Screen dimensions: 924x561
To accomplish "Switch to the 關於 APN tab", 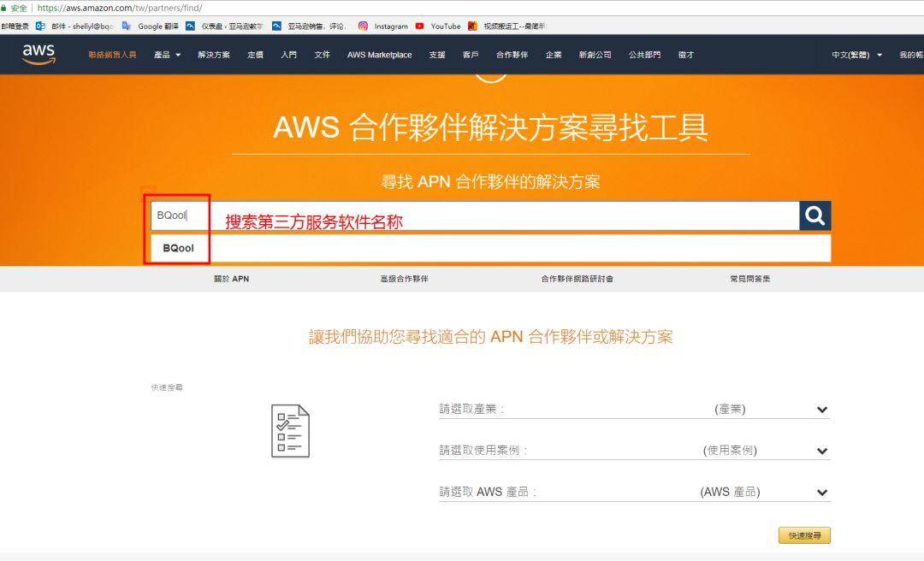I will click(x=232, y=279).
